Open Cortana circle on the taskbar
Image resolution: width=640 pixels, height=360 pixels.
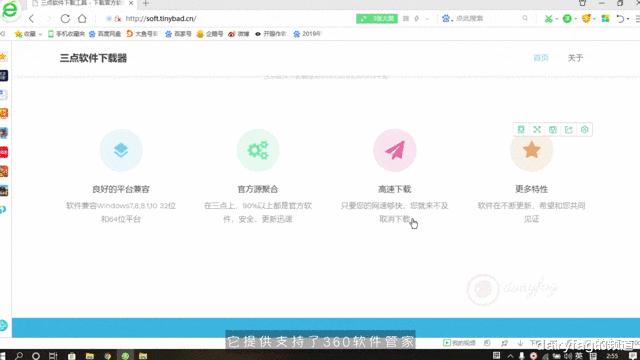tap(36, 356)
